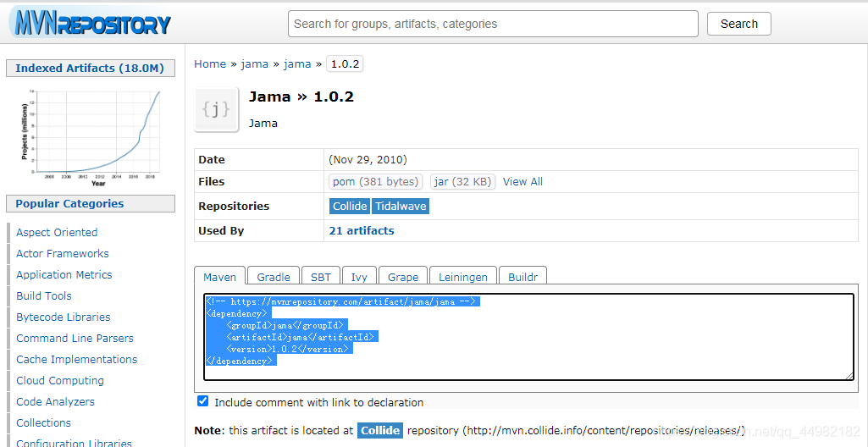Click inside the Maven dependency snippet textarea
This screenshot has height=447, width=868.
coord(528,337)
